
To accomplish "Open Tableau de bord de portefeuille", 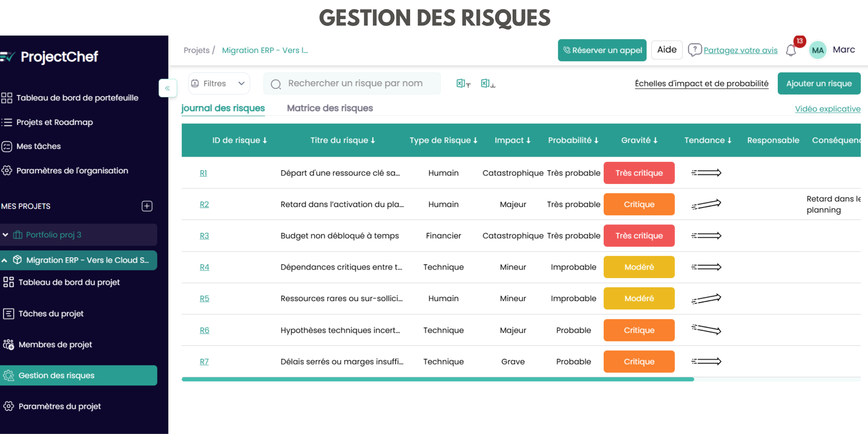I will coord(77,98).
